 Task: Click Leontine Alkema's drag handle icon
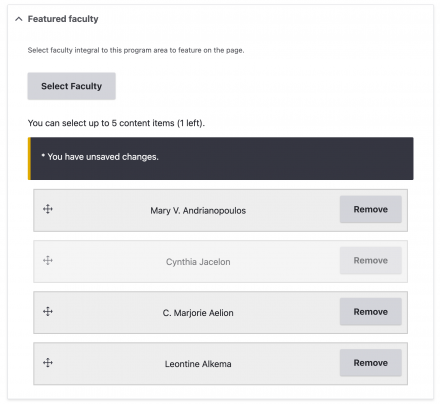tap(48, 362)
